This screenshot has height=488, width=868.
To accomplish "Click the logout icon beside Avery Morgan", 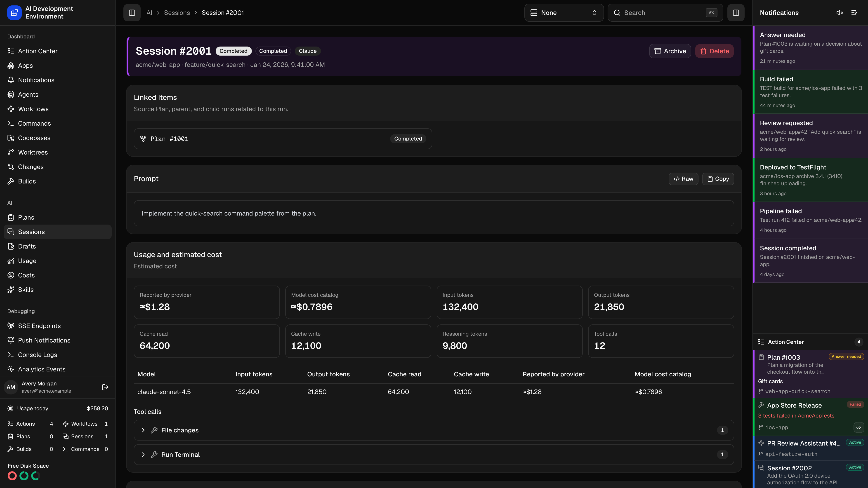I will pyautogui.click(x=105, y=387).
